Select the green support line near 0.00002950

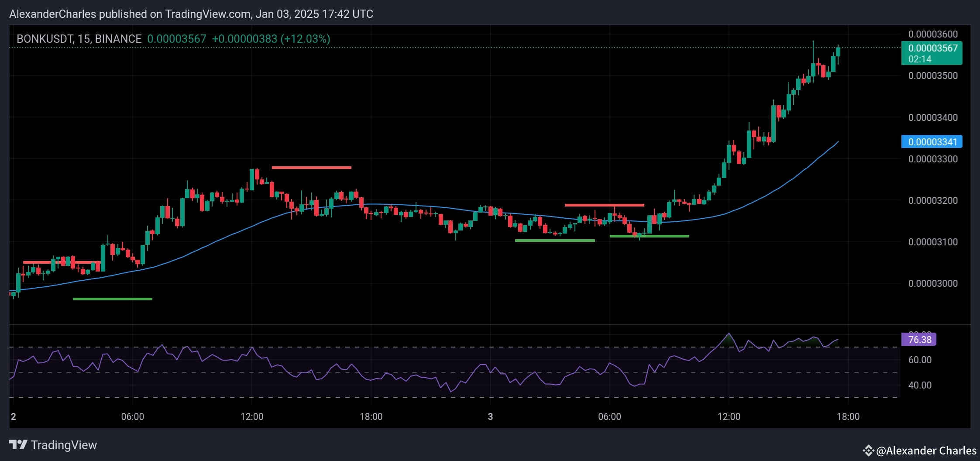click(x=112, y=299)
